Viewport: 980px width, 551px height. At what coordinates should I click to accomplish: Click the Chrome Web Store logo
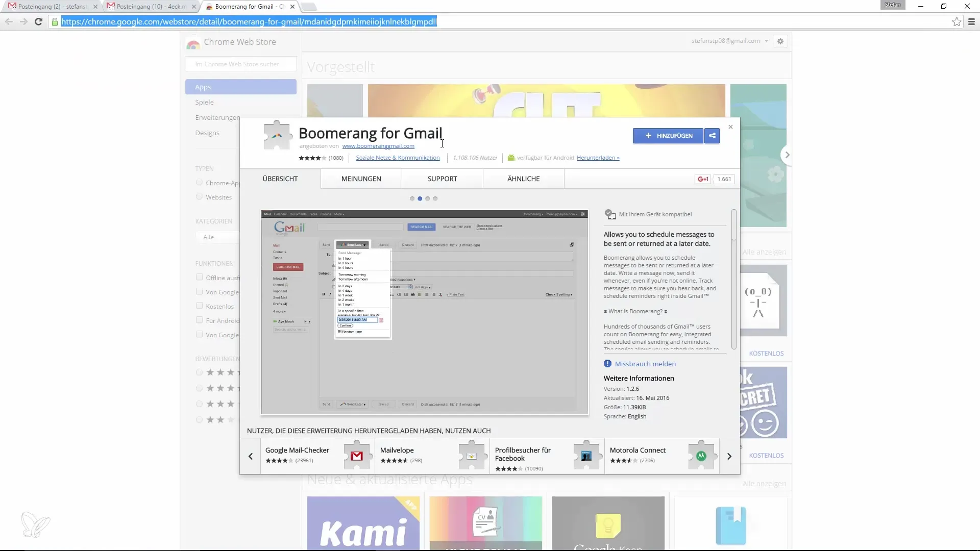pyautogui.click(x=193, y=44)
